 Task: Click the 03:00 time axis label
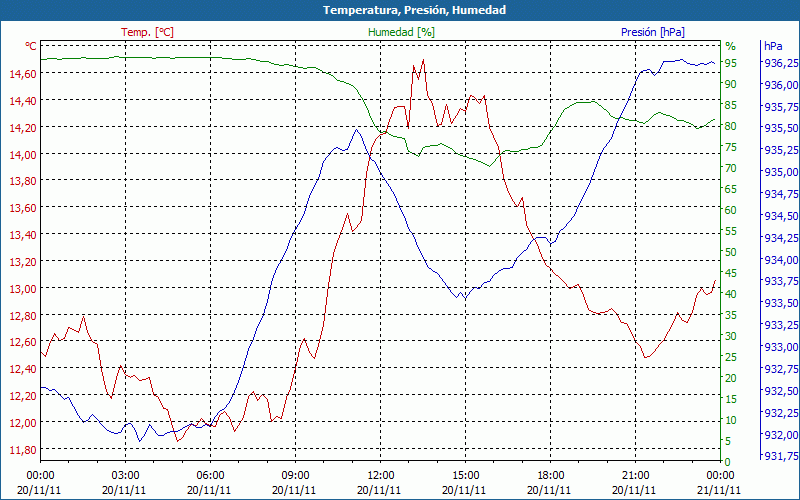pyautogui.click(x=125, y=476)
